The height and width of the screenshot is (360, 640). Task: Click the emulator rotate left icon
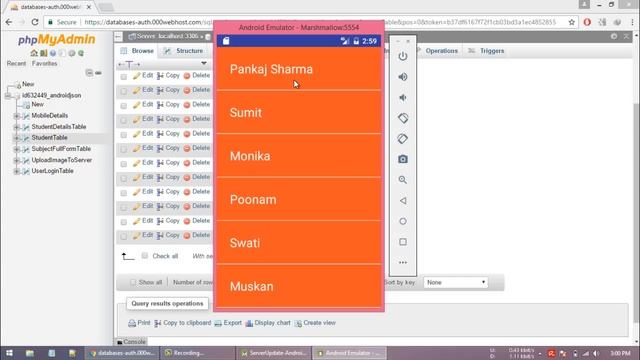402,118
